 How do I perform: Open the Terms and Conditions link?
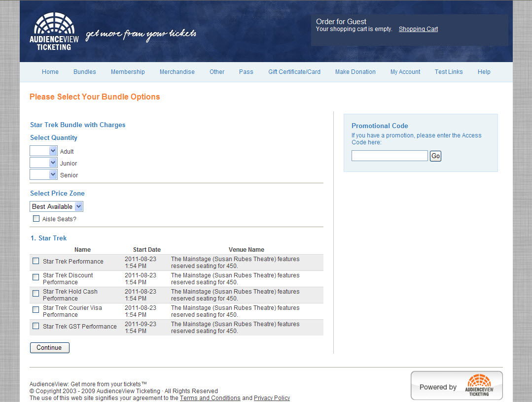tap(210, 398)
